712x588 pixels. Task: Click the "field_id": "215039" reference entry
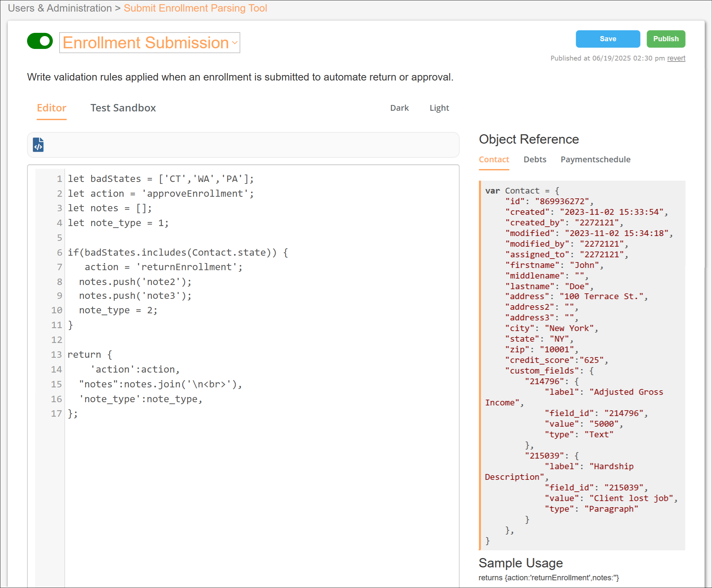pos(596,488)
